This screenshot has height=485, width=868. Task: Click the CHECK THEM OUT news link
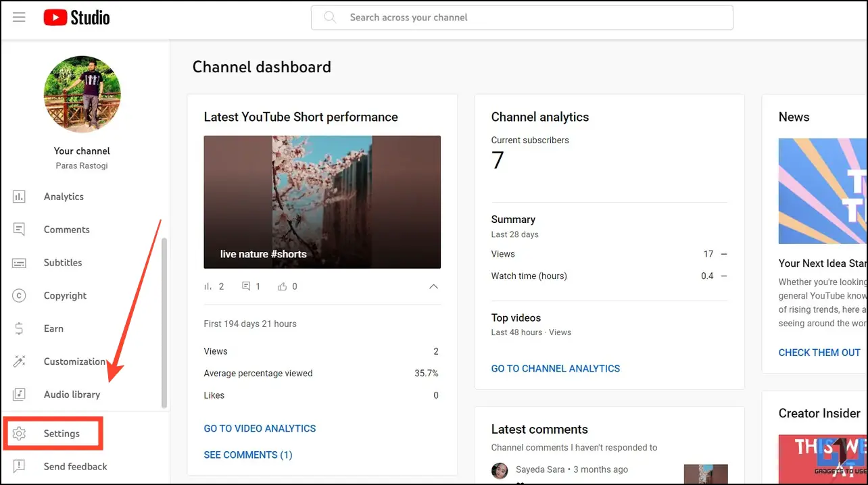click(x=819, y=353)
